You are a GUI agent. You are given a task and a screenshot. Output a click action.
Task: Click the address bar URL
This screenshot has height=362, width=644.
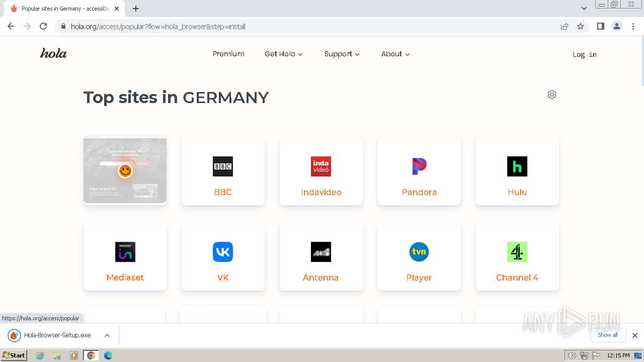(x=158, y=27)
